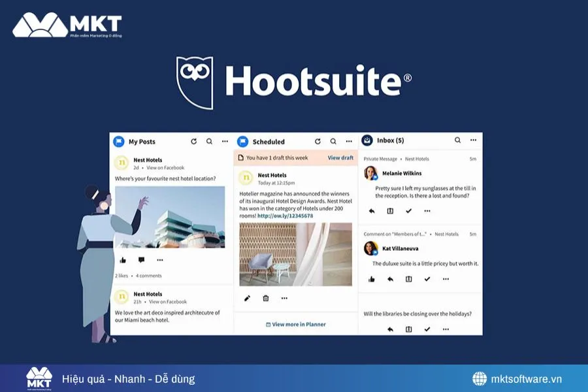
Task: Reply to Melanie Wilkins' private message
Action: pos(372,211)
